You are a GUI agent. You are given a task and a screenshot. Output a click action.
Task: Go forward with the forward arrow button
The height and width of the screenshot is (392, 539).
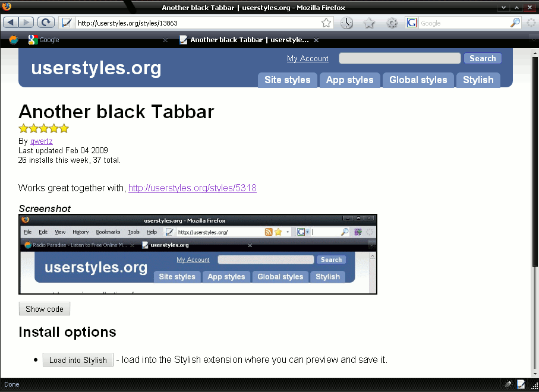[26, 23]
